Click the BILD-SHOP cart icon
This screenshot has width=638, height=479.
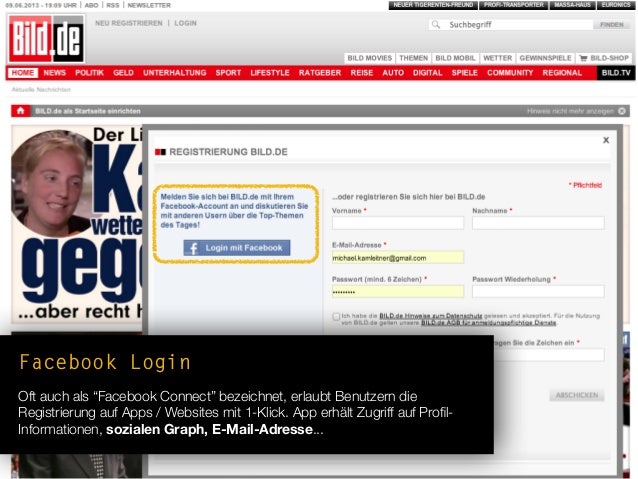coord(583,58)
